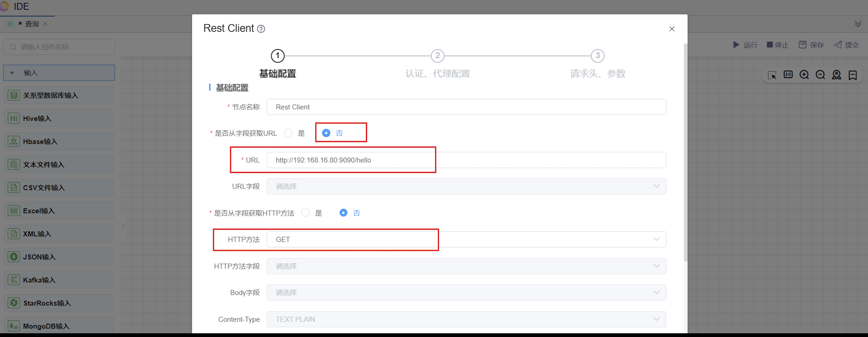Click the 停止 stop button
The image size is (868, 337).
[777, 45]
